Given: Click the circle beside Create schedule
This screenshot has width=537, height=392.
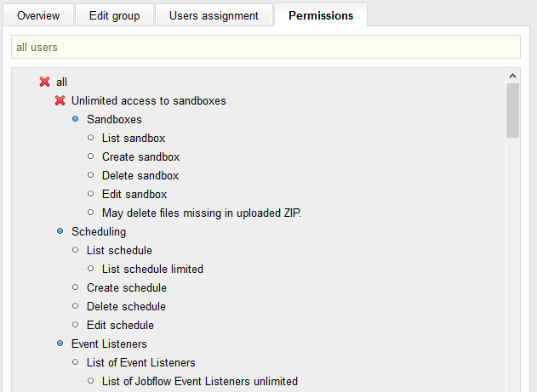Looking at the screenshot, I should [76, 287].
